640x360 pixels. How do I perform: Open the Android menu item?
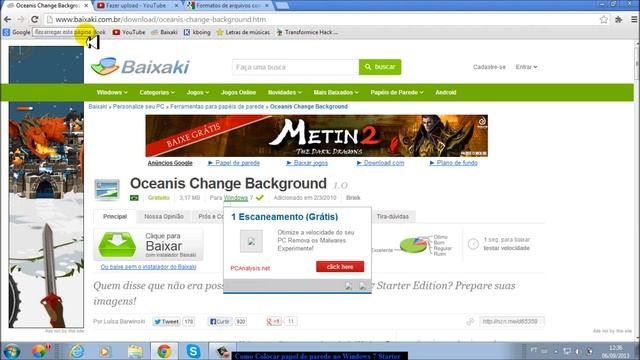coord(446,93)
